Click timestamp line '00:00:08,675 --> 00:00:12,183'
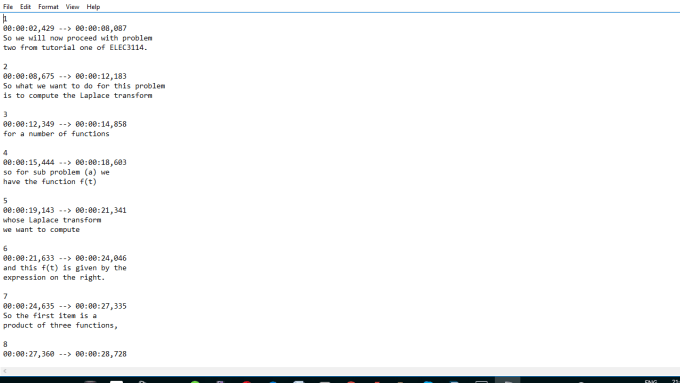 click(65, 76)
